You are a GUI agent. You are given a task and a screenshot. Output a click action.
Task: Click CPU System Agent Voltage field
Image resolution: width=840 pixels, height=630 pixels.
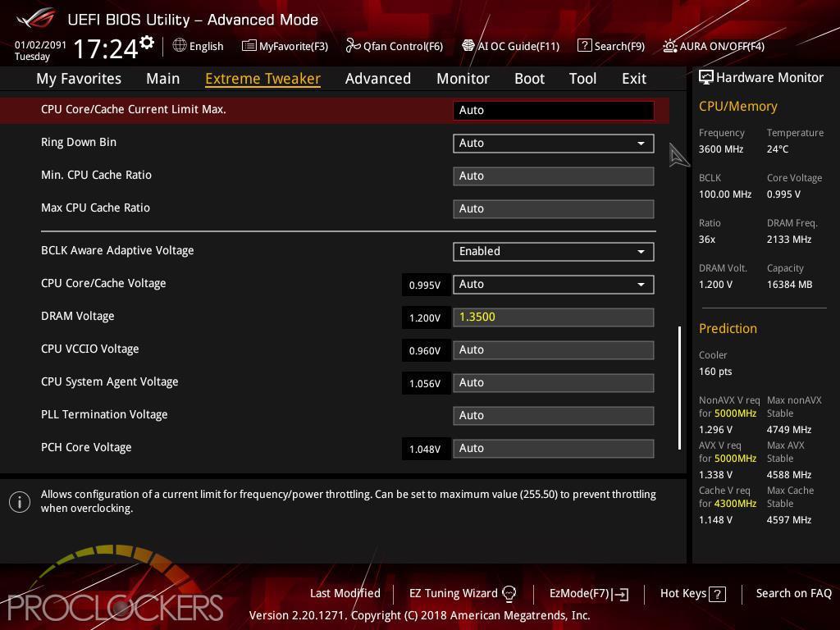[554, 382]
